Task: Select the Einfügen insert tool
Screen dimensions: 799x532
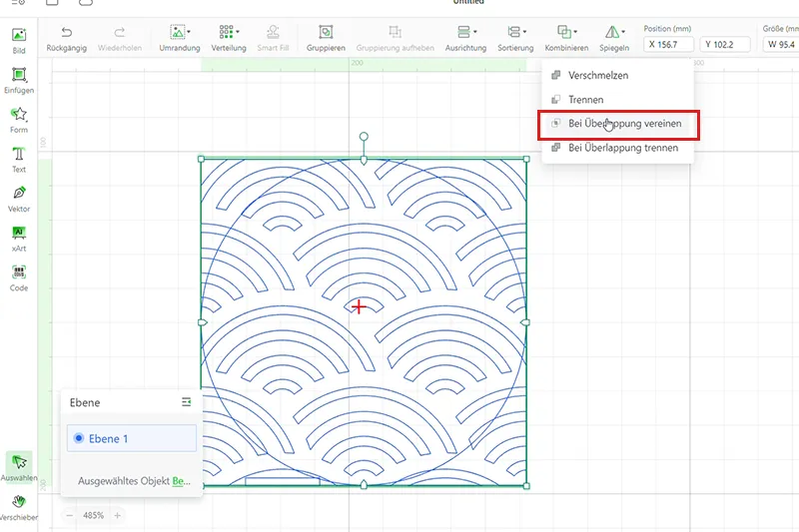Action: point(19,81)
